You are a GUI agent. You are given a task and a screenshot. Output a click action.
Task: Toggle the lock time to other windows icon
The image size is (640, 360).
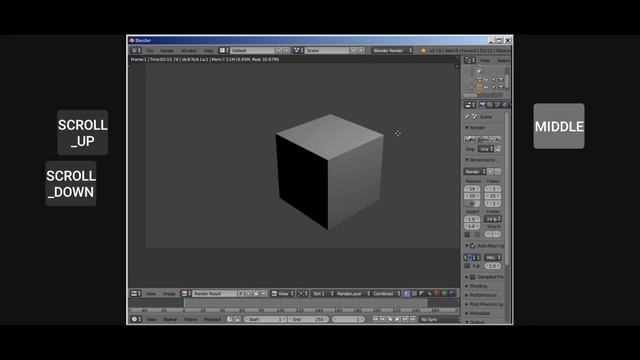click(x=237, y=319)
